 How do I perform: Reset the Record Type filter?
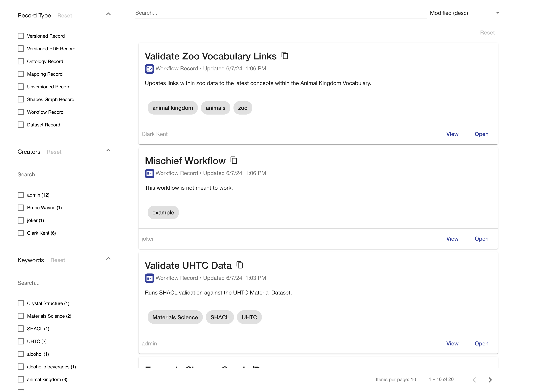pyautogui.click(x=65, y=16)
